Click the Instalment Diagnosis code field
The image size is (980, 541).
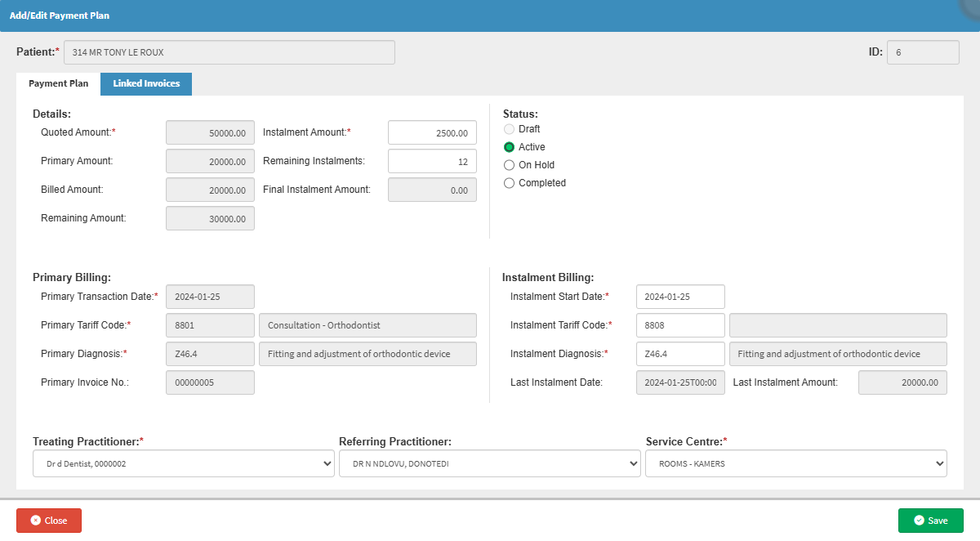pyautogui.click(x=680, y=354)
